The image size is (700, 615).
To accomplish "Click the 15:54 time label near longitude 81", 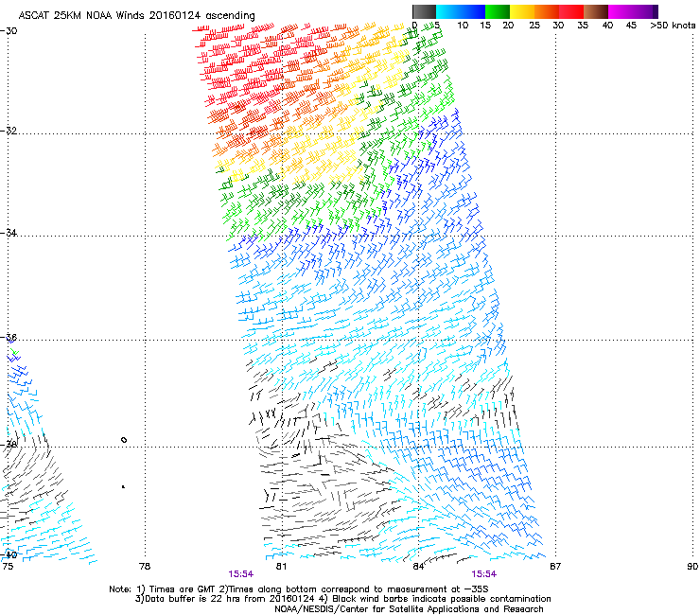I will click(240, 574).
